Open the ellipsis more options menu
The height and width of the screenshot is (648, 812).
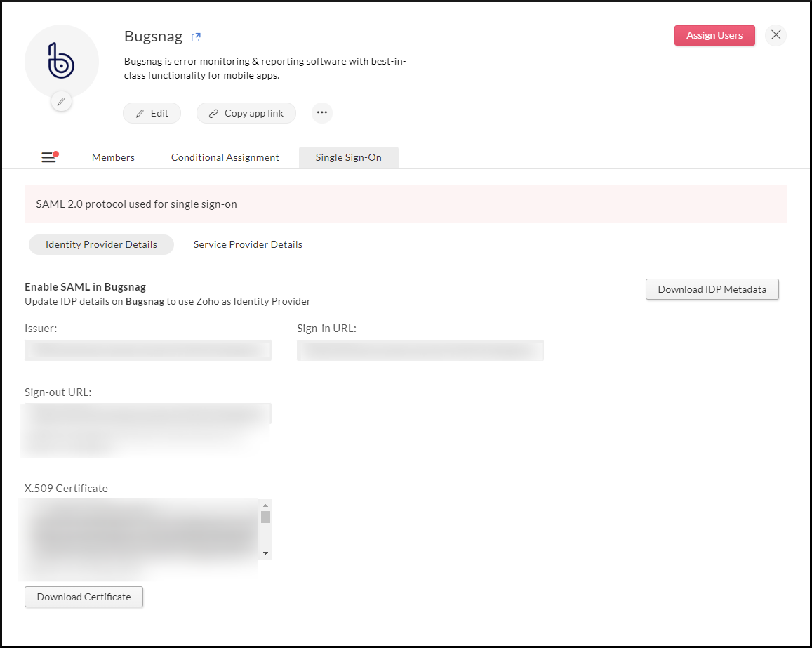321,112
